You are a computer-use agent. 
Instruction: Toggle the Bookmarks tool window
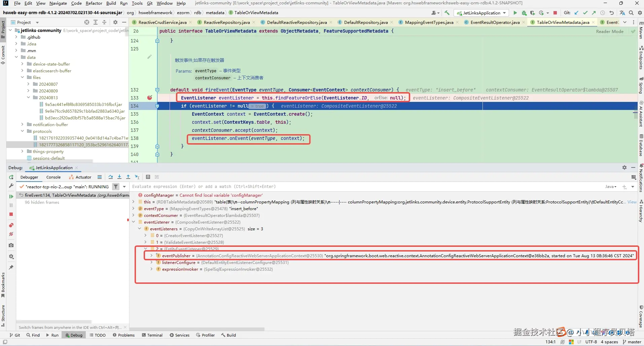[x=3, y=285]
